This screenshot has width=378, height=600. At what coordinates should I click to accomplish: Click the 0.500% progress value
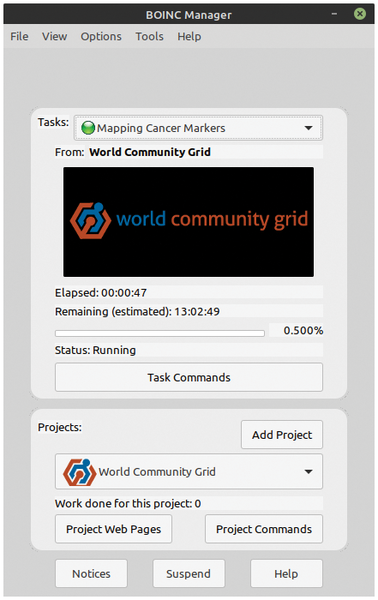[x=303, y=331]
